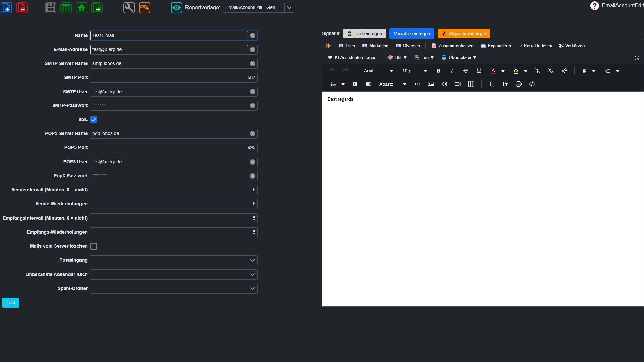Screen dimensions: 644x362
Task: Click the Variable einfügen button
Action: click(x=412, y=34)
